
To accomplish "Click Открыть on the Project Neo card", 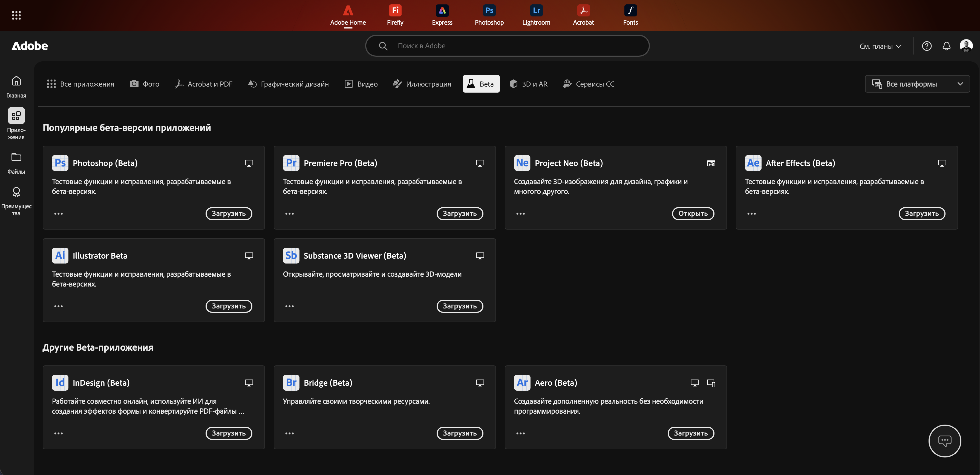I will [x=693, y=213].
